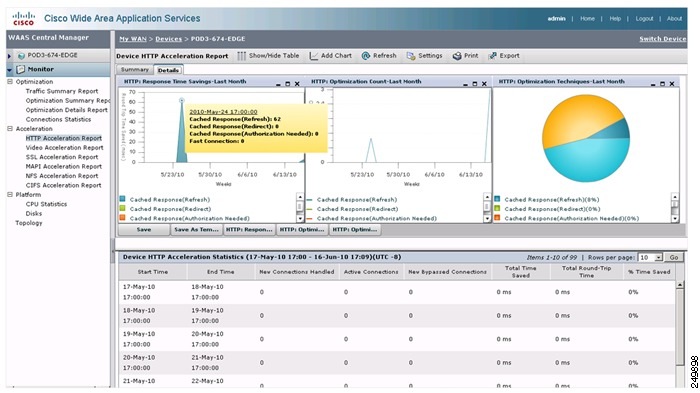
Task: Open the Rows per page dropdown
Action: pyautogui.click(x=658, y=258)
